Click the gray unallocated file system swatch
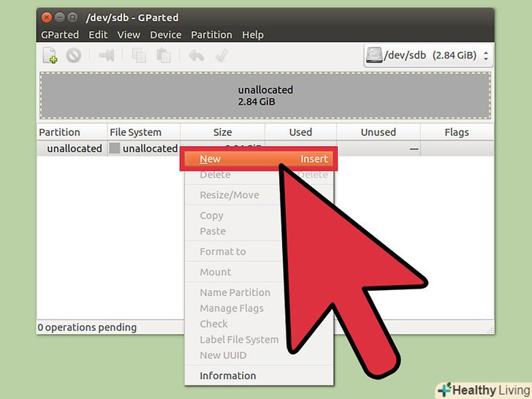This screenshot has height=399, width=532. coord(114,148)
